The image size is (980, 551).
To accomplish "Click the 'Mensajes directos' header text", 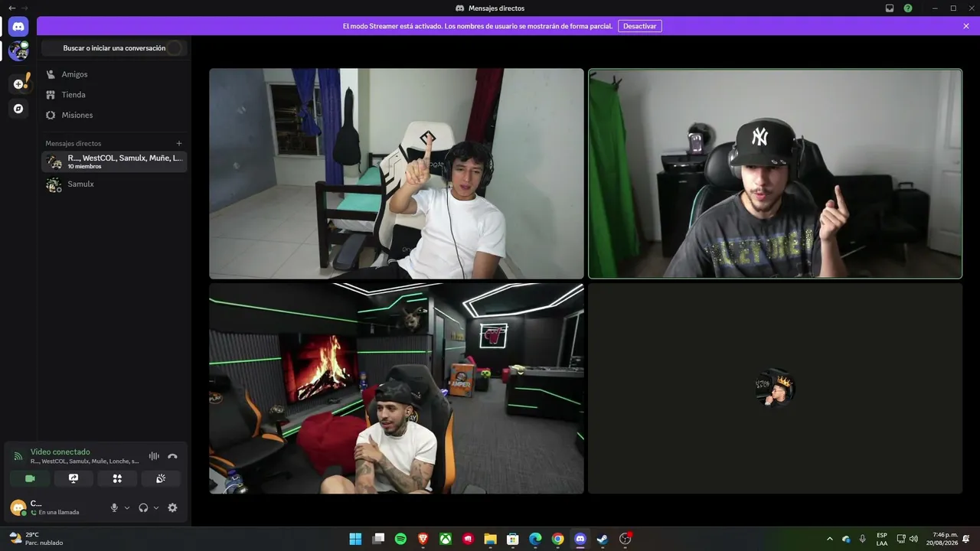I will point(73,144).
